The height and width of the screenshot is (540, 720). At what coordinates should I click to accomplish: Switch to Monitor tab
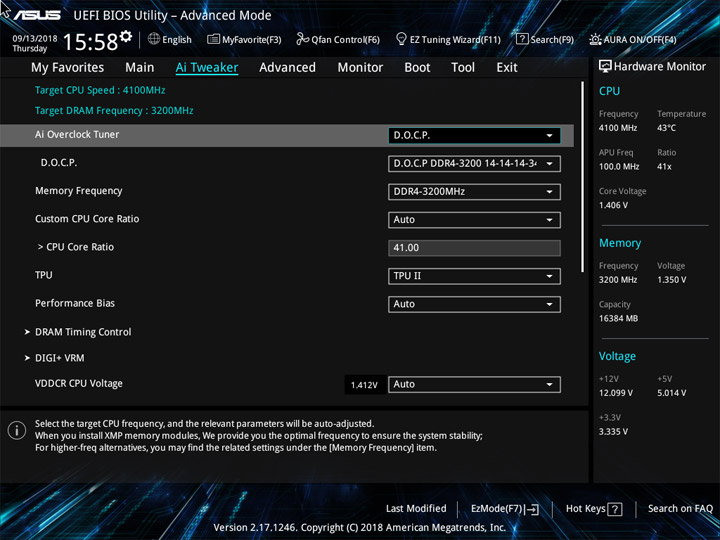click(x=360, y=68)
